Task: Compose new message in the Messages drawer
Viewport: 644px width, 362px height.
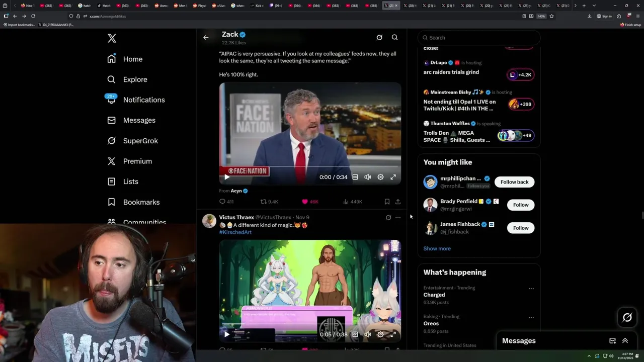Action: click(612, 340)
